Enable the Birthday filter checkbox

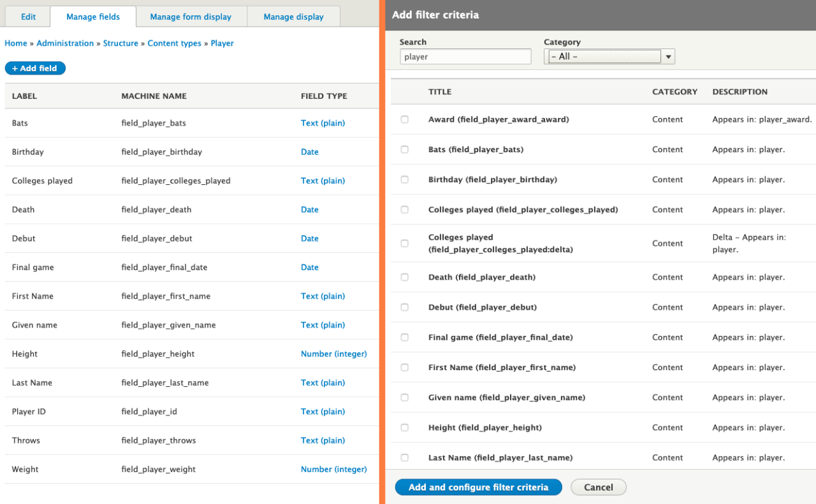404,179
